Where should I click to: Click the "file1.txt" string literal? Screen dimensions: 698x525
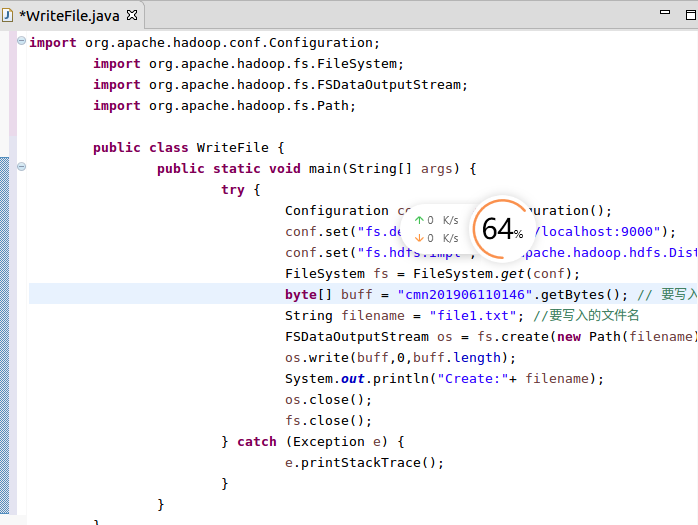(473, 315)
